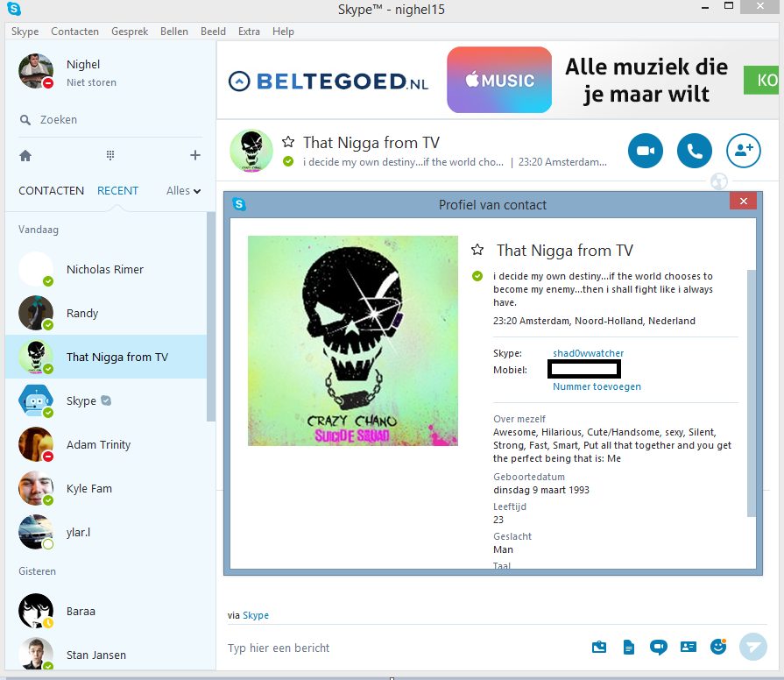The height and width of the screenshot is (680, 784).
Task: Open the Bellen menu
Action: (x=174, y=32)
